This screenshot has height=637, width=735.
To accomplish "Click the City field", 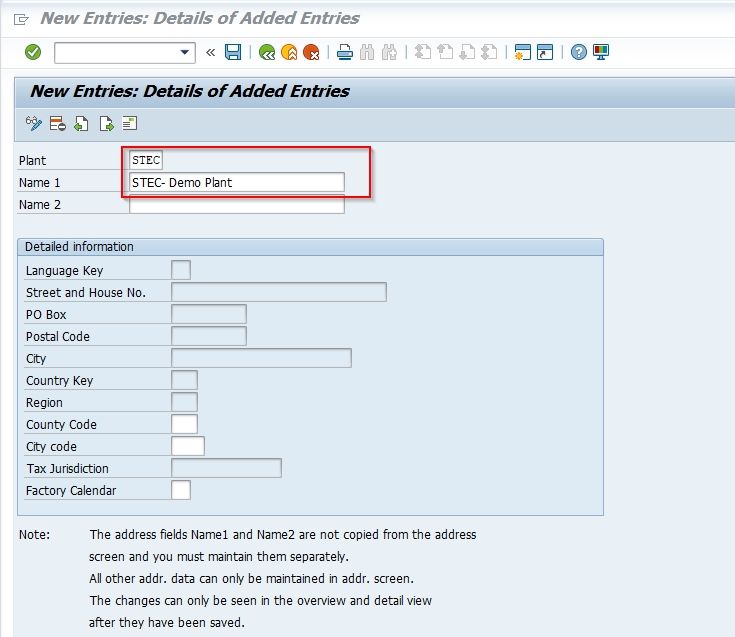I will click(262, 358).
